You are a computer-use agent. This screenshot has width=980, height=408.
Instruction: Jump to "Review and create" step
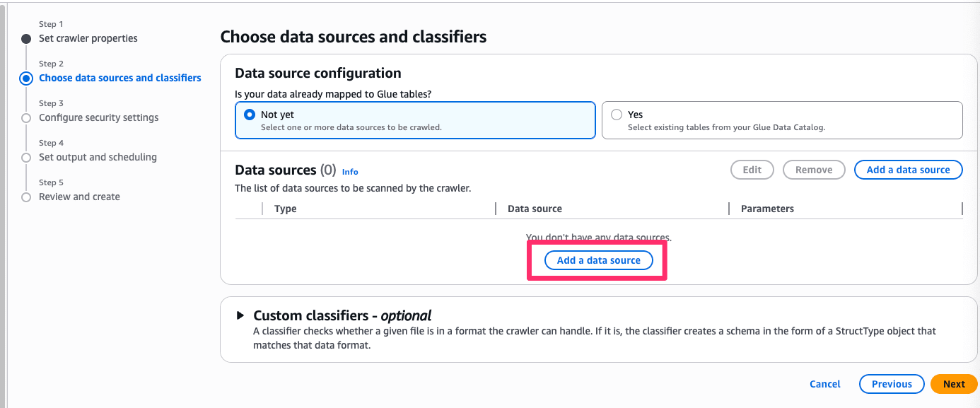tap(79, 197)
